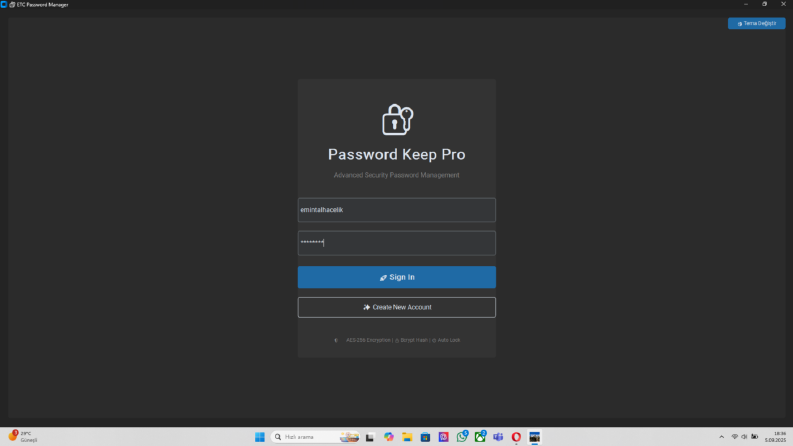Click the Auto Lock footer label
This screenshot has width=793, height=446.
(x=449, y=340)
